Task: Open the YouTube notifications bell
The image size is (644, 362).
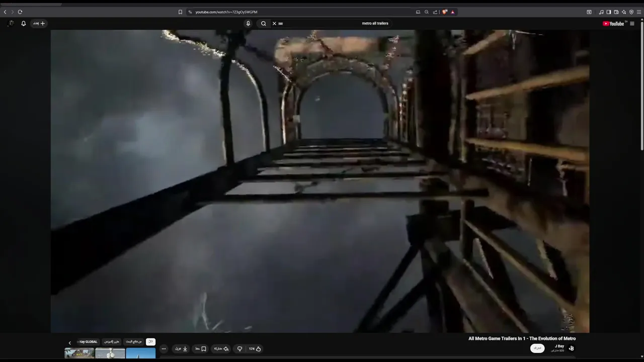Action: pos(23,23)
